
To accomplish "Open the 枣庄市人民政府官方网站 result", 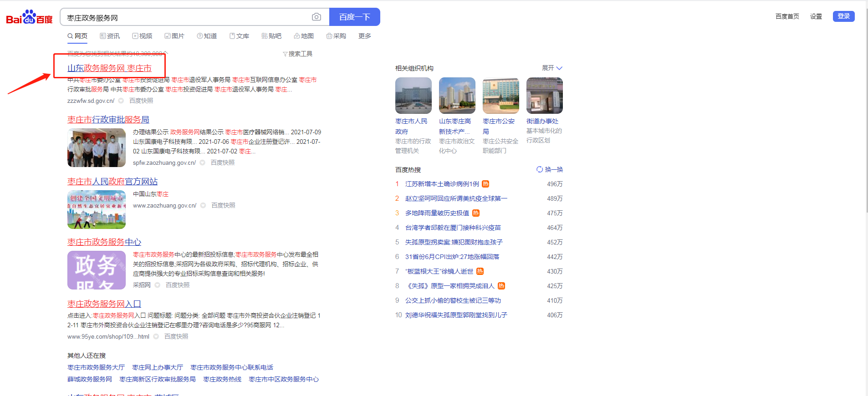I will (x=112, y=182).
